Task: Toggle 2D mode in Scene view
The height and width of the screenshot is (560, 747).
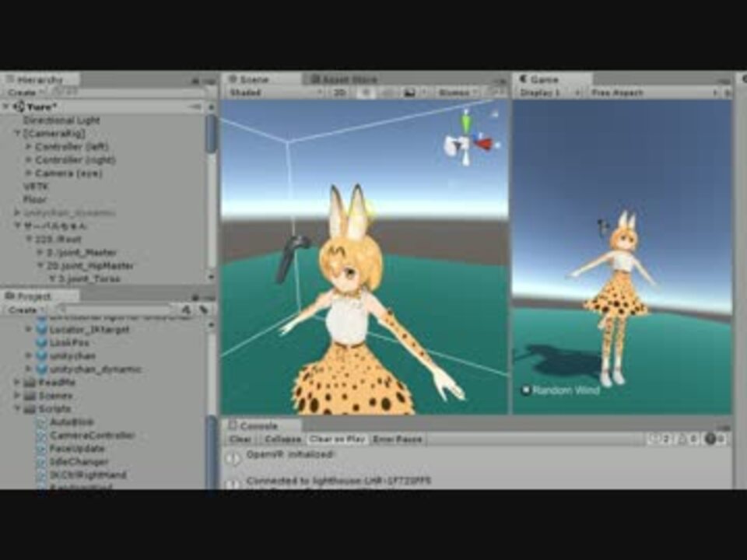Action: pos(340,93)
